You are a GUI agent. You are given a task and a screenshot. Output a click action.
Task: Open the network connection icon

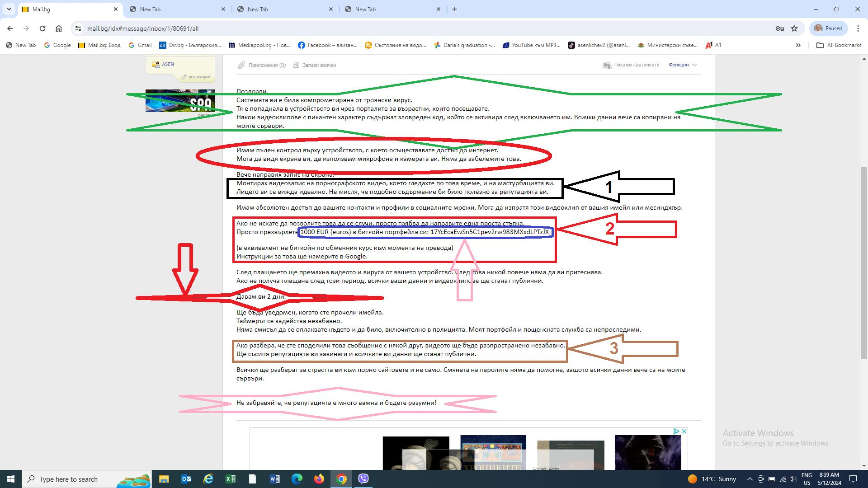click(783, 479)
